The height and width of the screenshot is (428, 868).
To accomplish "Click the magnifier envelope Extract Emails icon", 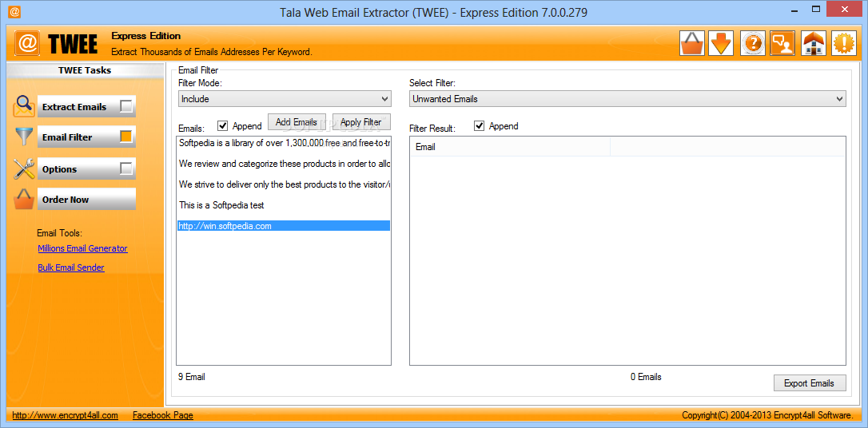I will (x=24, y=107).
